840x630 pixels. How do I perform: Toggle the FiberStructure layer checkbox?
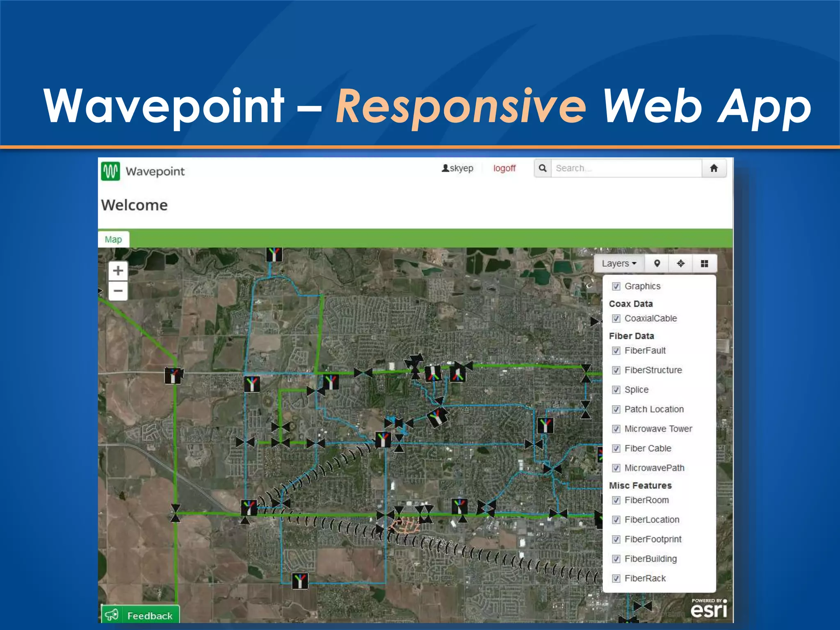616,370
